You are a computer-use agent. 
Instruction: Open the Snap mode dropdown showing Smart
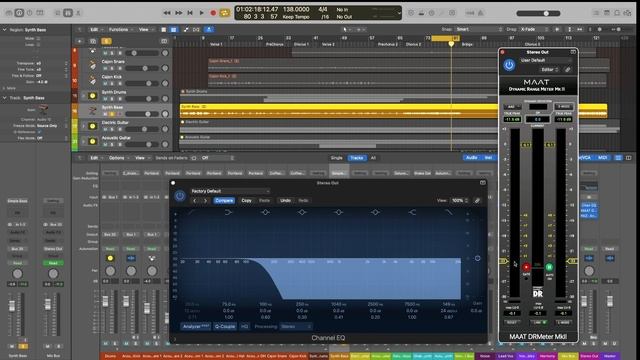tap(480, 29)
